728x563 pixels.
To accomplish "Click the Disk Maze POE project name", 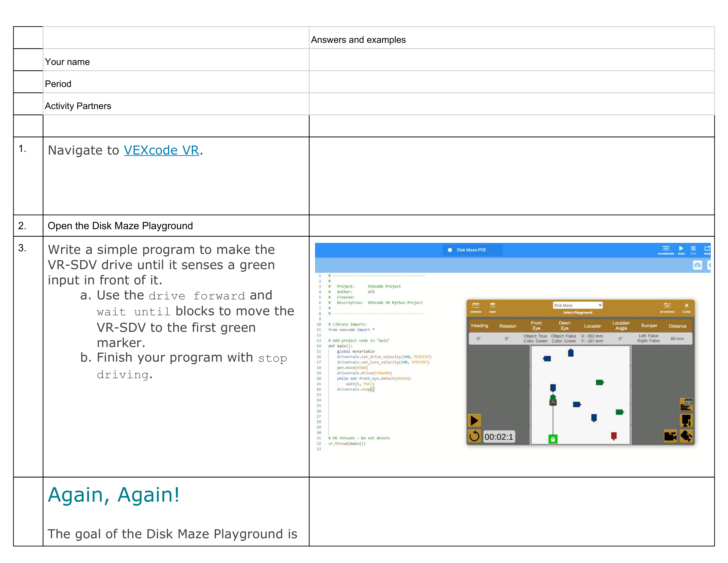I will pos(471,250).
